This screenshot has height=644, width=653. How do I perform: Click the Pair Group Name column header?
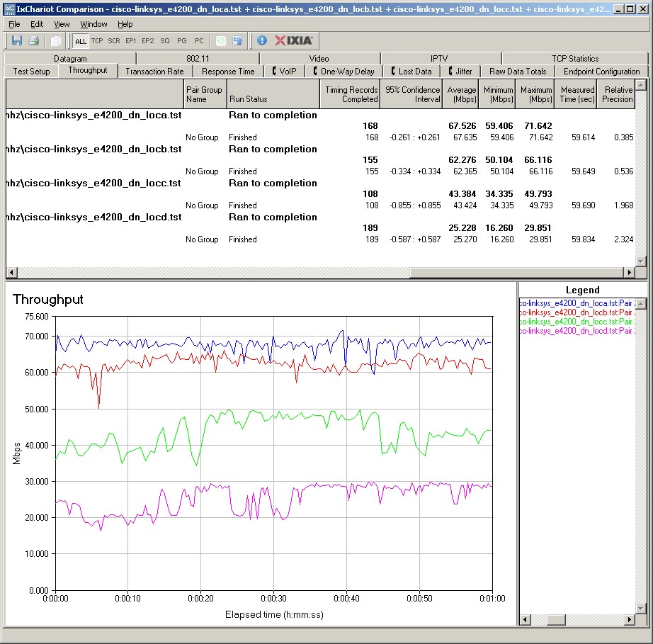coord(204,94)
